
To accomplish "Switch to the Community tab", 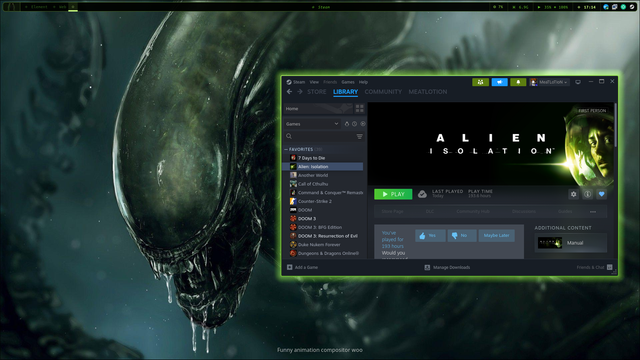I will (x=383, y=92).
